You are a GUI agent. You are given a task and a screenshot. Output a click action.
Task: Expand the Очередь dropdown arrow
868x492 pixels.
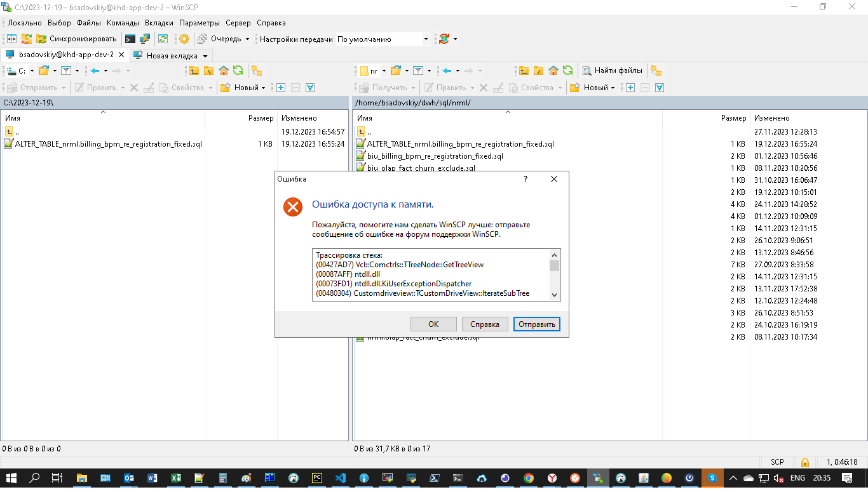pyautogui.click(x=248, y=39)
